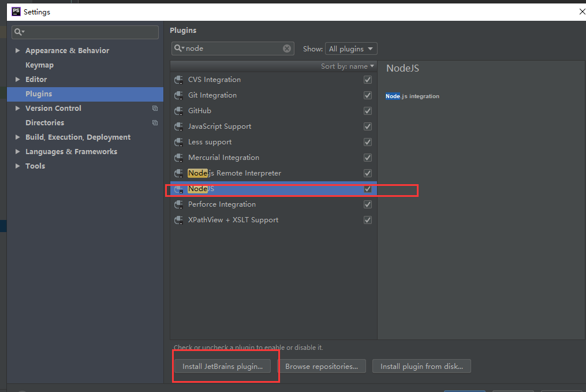Image resolution: width=586 pixels, height=392 pixels.
Task: Click Install JetBrains plugin button
Action: [x=222, y=366]
